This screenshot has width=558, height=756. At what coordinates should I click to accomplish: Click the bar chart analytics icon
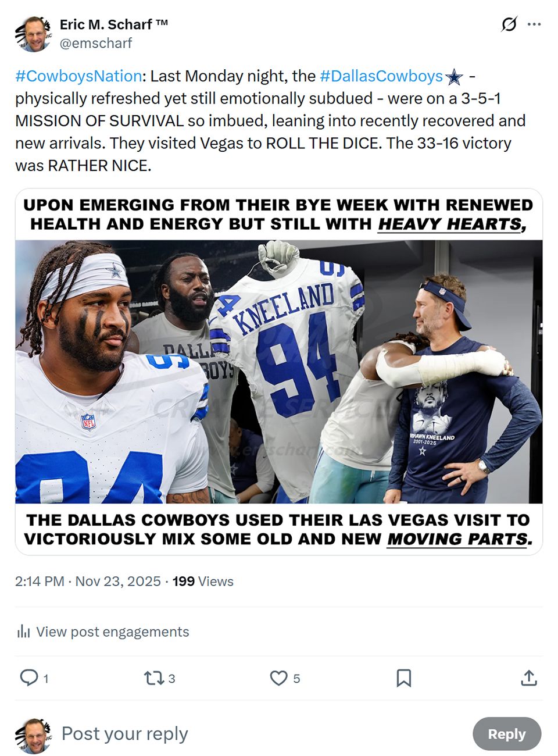point(23,632)
